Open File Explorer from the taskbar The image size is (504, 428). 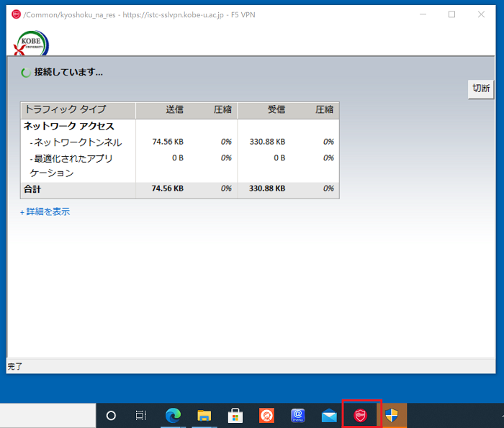pos(204,416)
